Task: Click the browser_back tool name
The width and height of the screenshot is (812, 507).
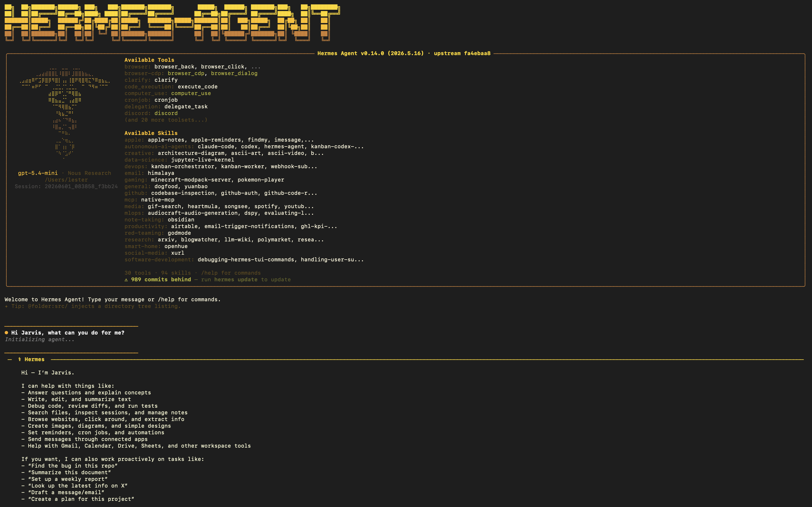Action: pyautogui.click(x=174, y=67)
